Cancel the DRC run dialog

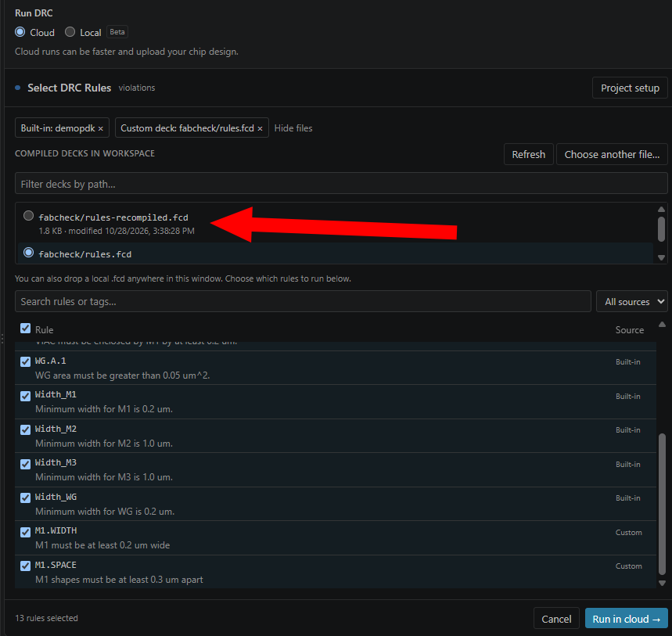[x=556, y=619]
